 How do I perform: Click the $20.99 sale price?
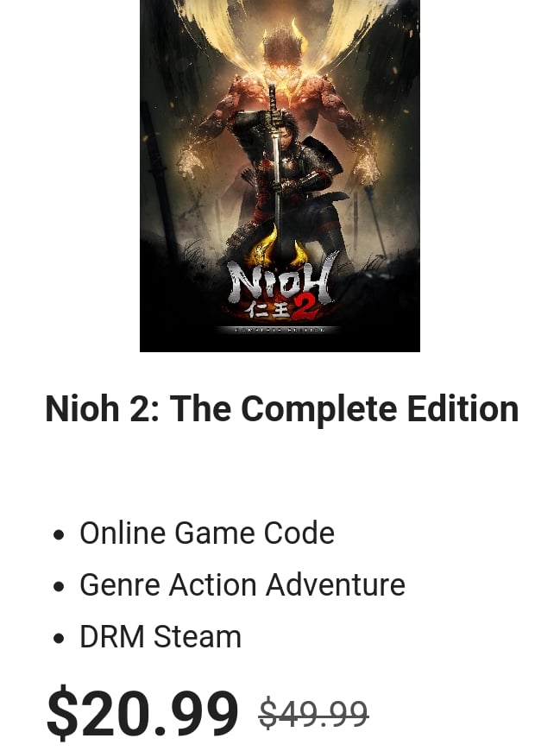142,713
